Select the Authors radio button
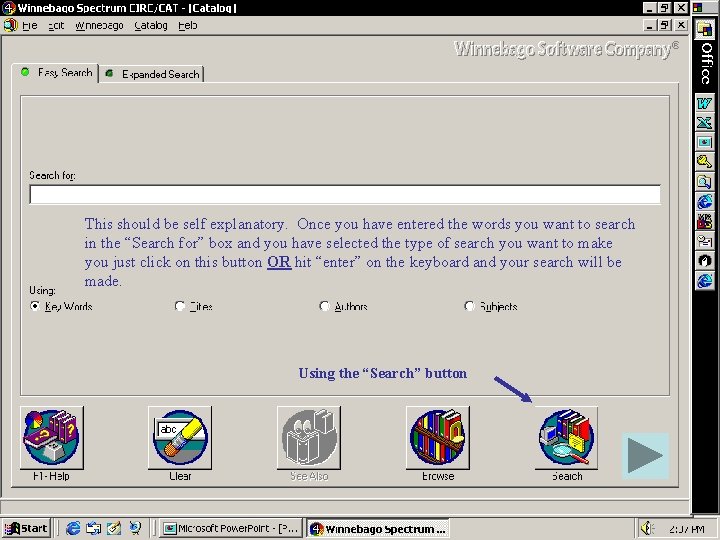The image size is (720, 540). coord(324,306)
